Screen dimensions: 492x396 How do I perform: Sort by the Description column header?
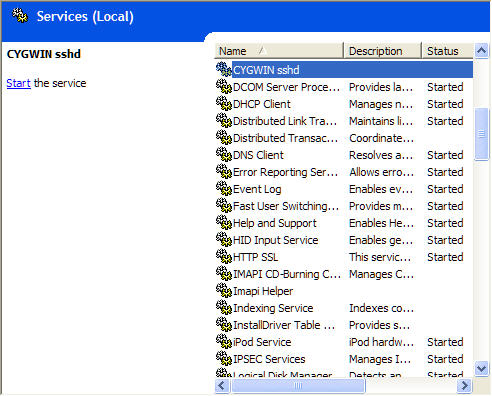(383, 51)
